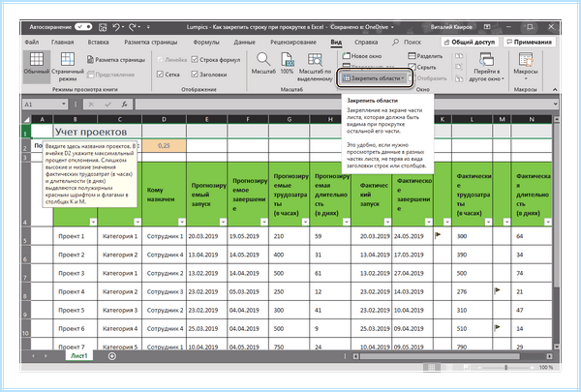This screenshot has width=581, height=392.
Task: Open the ribbon display options icon
Action: 487,27
